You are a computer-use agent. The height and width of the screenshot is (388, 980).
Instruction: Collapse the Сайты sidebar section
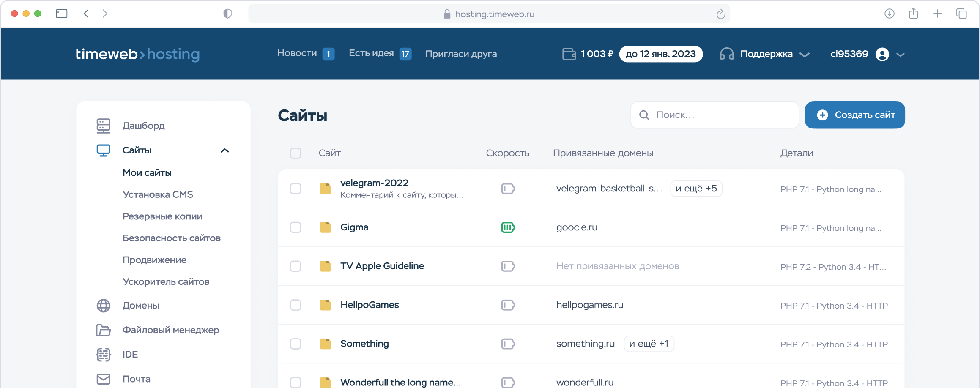pos(225,150)
